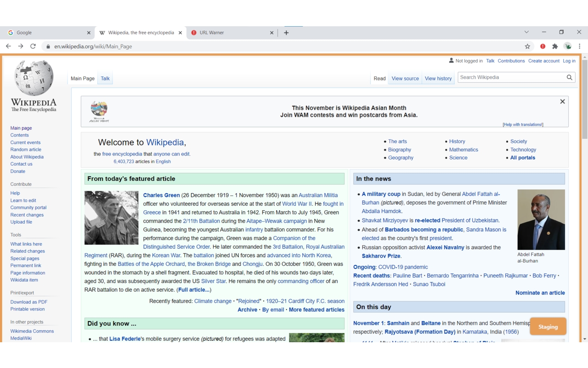
Task: Click the search magnifier icon in Wikipedia
Action: (x=570, y=77)
